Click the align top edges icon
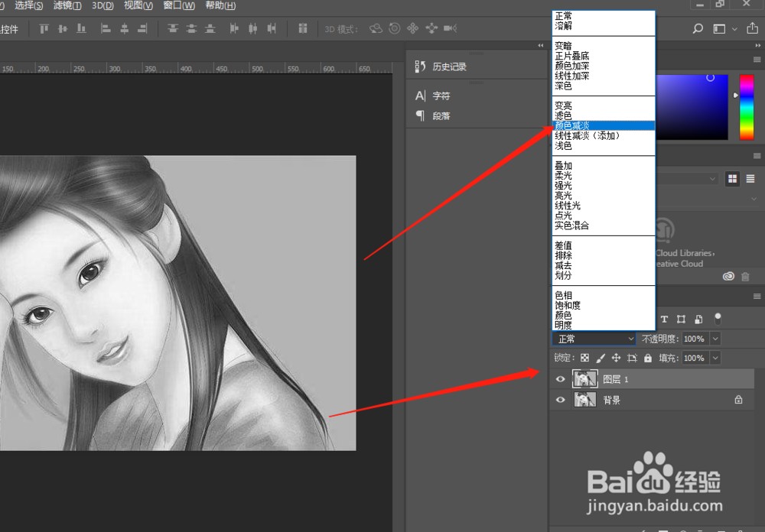765x532 pixels. point(44,29)
